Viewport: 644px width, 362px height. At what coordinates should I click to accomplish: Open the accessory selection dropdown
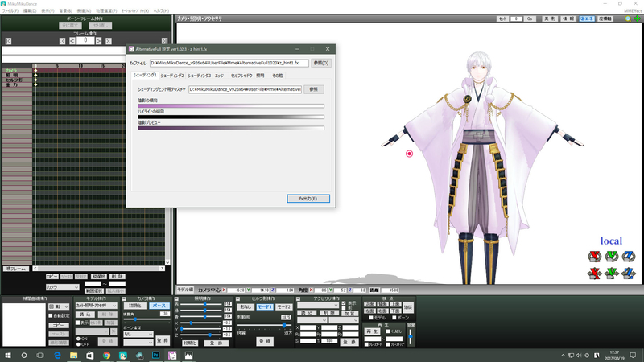(x=318, y=306)
